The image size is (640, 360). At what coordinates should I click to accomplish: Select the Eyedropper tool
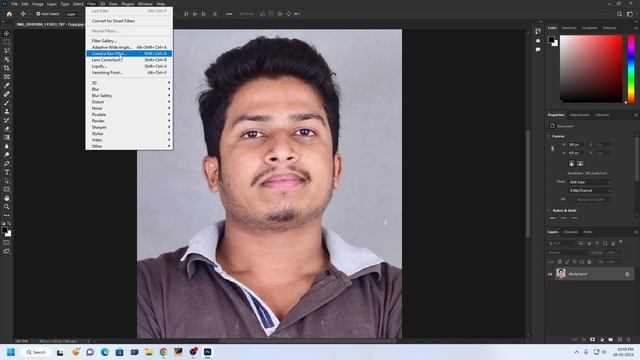click(7, 85)
